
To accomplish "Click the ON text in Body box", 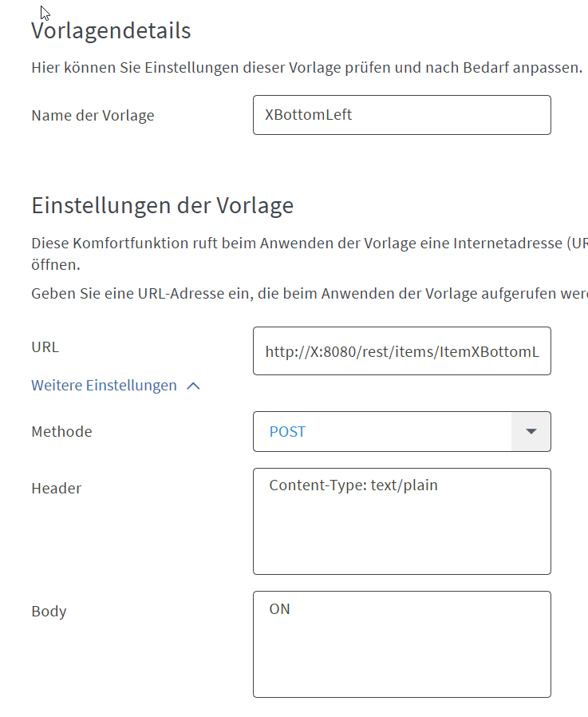I will 280,609.
